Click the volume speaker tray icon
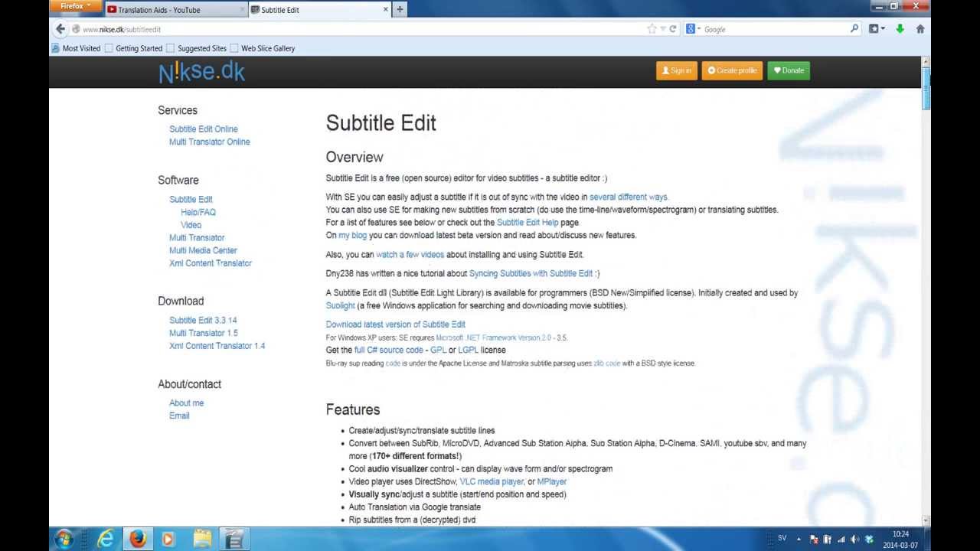The height and width of the screenshot is (551, 980). point(855,540)
